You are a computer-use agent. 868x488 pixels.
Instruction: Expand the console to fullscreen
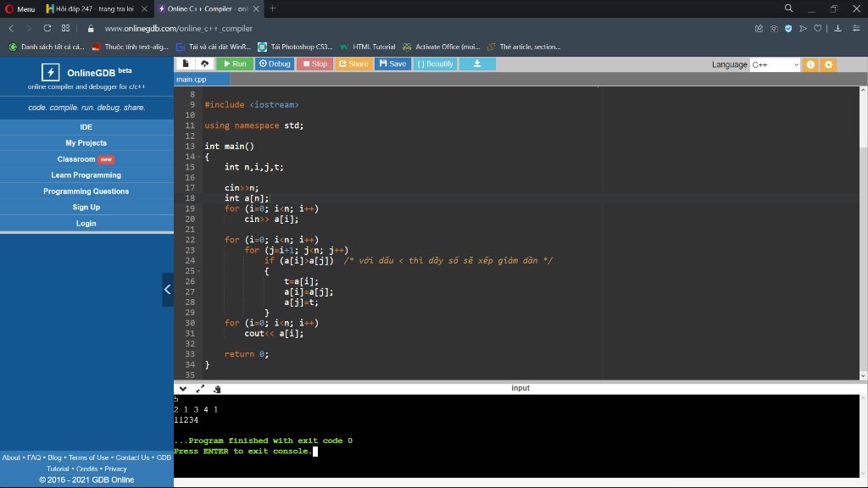(x=200, y=389)
